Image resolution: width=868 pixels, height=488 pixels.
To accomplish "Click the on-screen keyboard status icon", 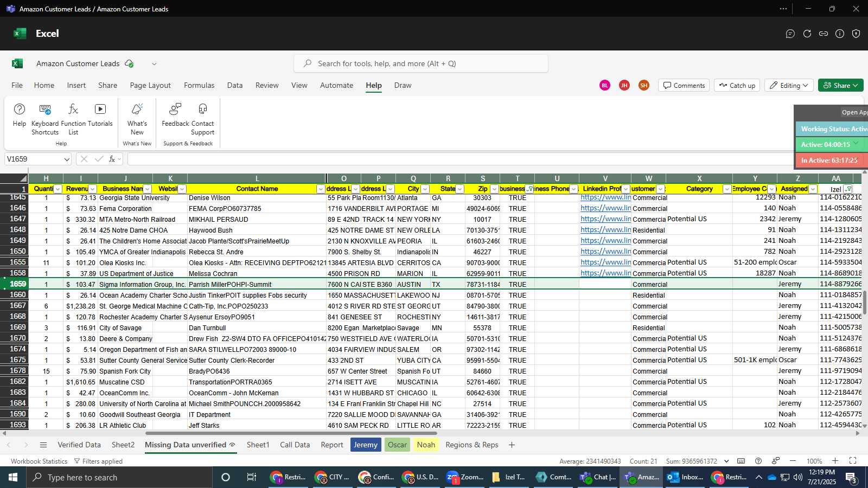I will [x=741, y=461].
